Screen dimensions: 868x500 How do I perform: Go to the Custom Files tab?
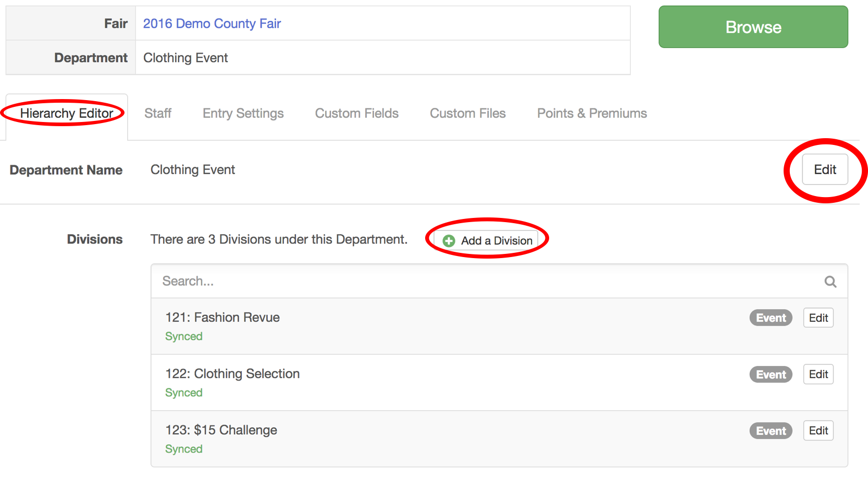[468, 114]
